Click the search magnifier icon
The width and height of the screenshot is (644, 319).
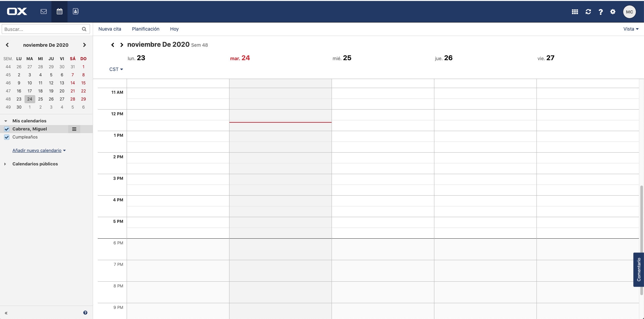84,29
